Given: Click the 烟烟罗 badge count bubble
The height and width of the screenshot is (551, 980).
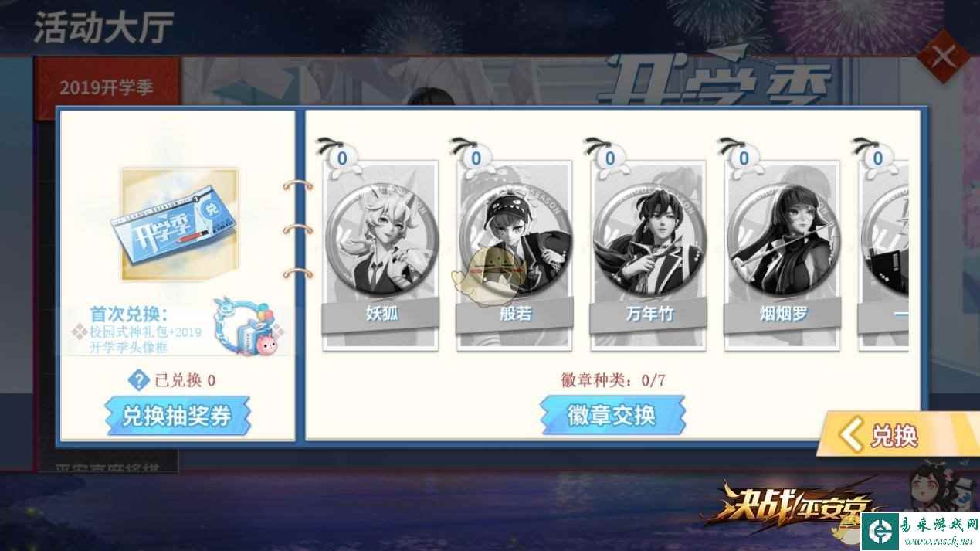Looking at the screenshot, I should tap(744, 158).
